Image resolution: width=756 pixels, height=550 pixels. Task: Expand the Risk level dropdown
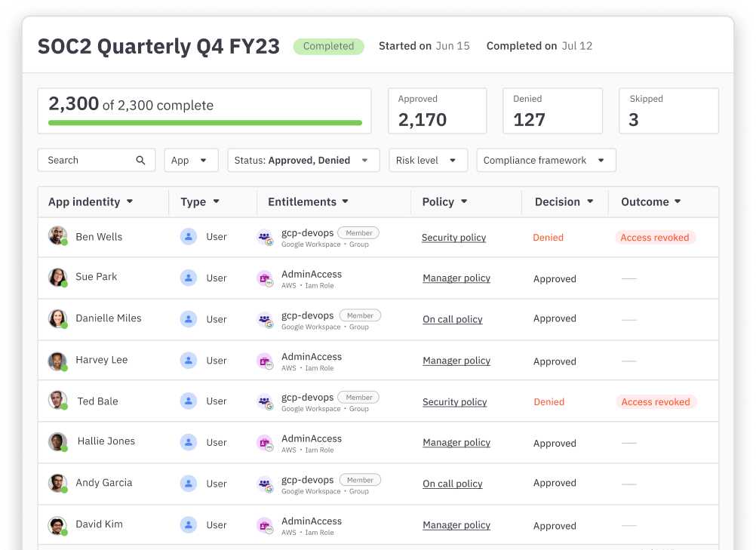click(428, 160)
